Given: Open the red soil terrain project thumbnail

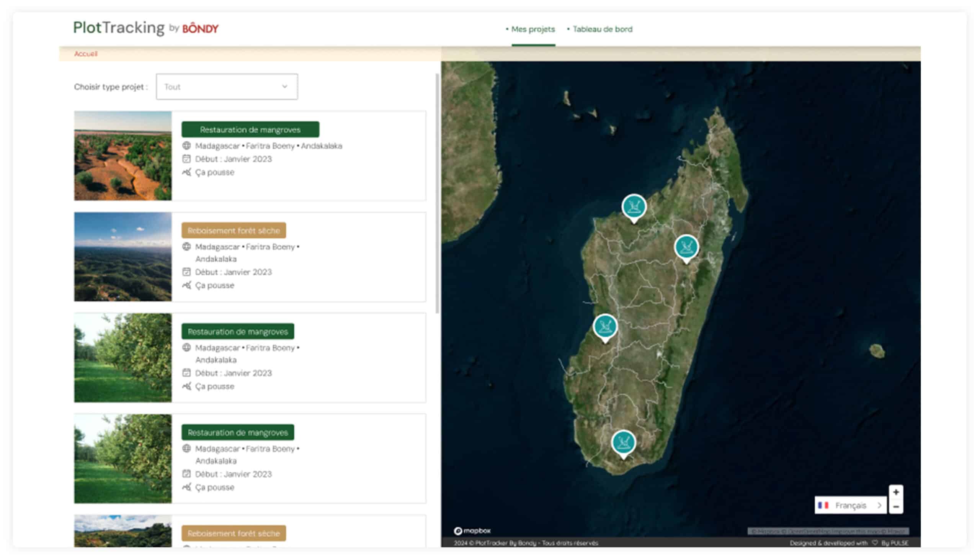Looking at the screenshot, I should click(123, 156).
